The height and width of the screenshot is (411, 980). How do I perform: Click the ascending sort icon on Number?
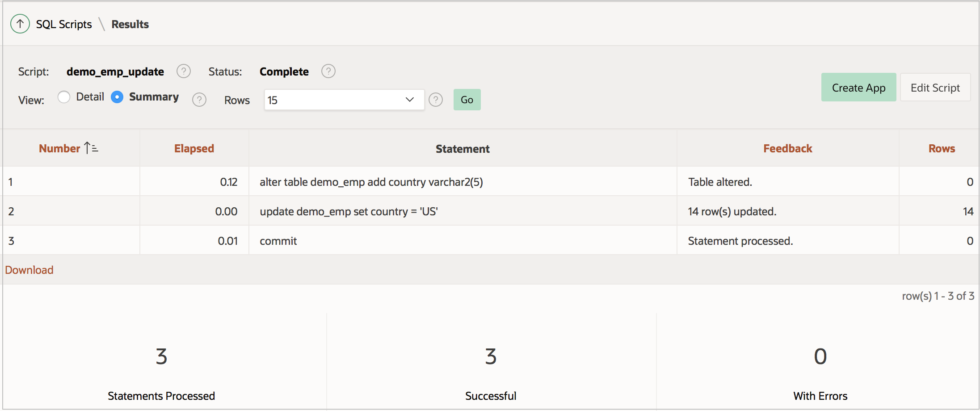[91, 148]
